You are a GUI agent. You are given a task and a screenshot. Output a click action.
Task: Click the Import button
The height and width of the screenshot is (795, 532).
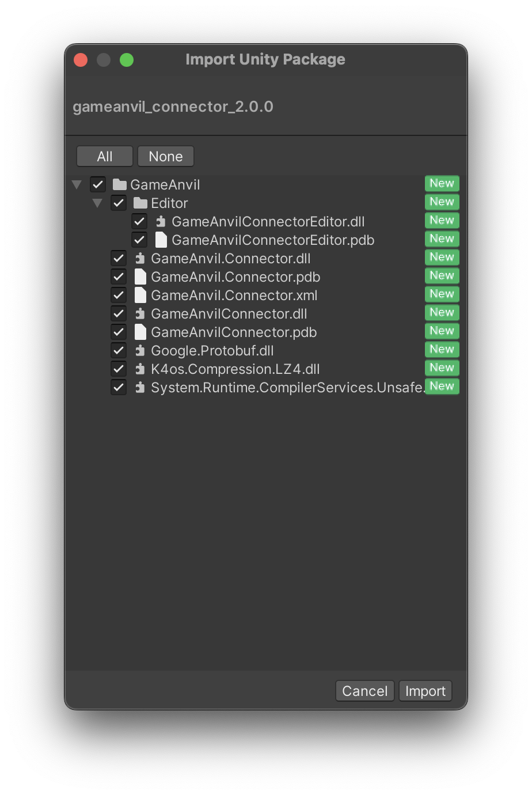pyautogui.click(x=425, y=691)
